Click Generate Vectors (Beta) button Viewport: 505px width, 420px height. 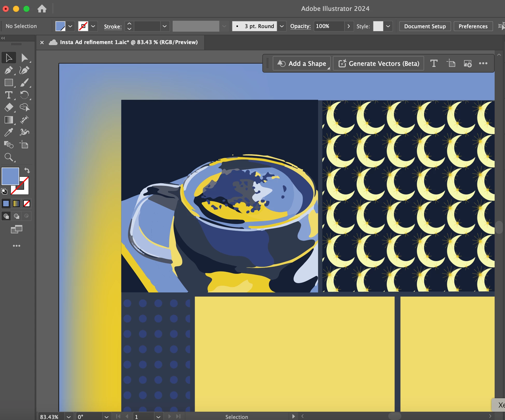(379, 64)
